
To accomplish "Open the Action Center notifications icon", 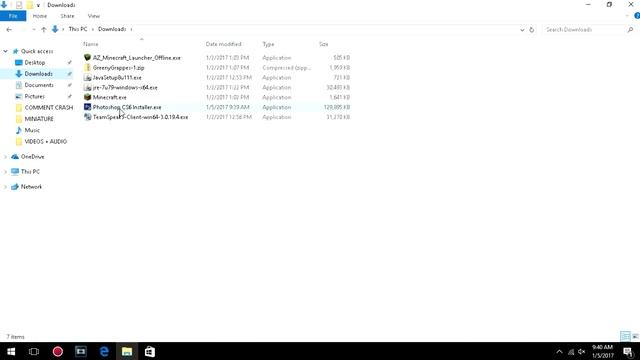I will [x=628, y=352].
